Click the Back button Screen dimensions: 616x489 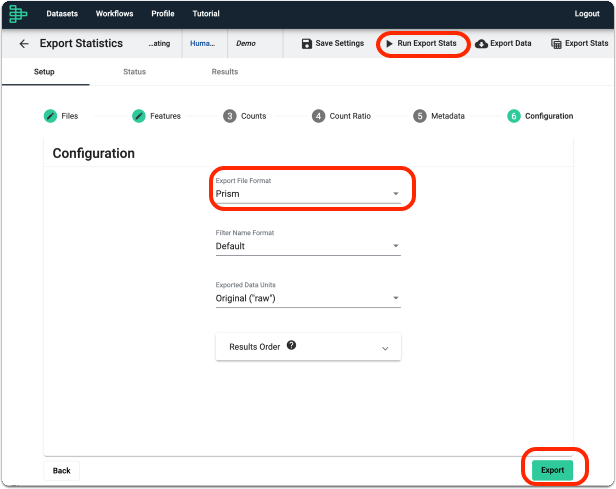point(62,471)
